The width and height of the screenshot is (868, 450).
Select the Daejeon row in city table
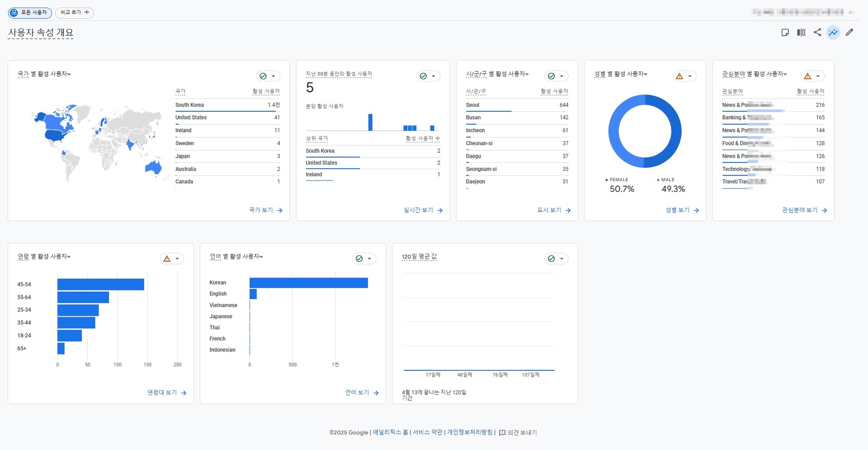(517, 182)
